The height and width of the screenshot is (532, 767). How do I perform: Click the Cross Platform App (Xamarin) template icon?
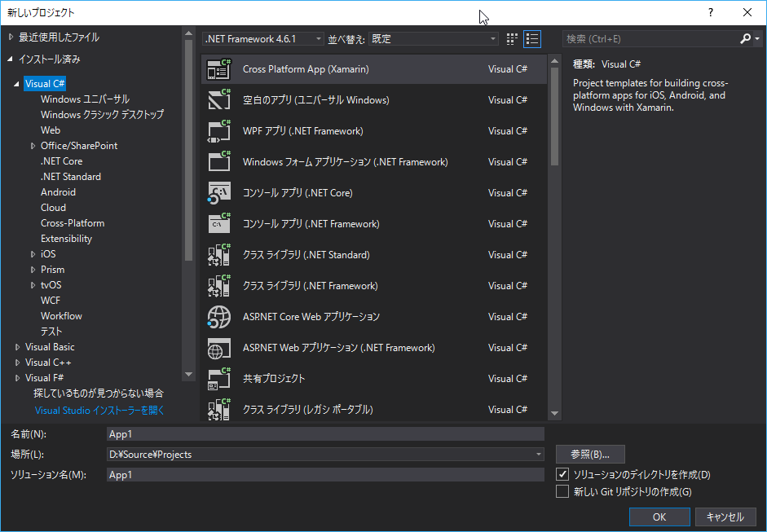click(218, 69)
